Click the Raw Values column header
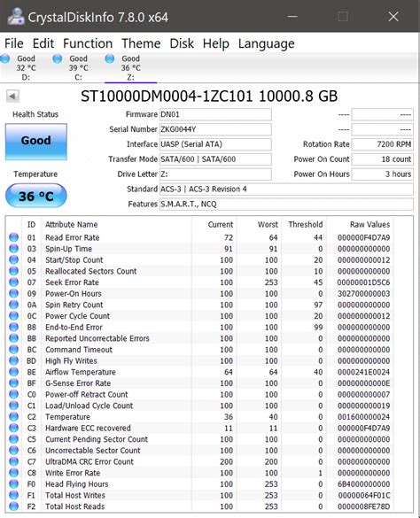The height and width of the screenshot is (518, 420). pyautogui.click(x=369, y=225)
